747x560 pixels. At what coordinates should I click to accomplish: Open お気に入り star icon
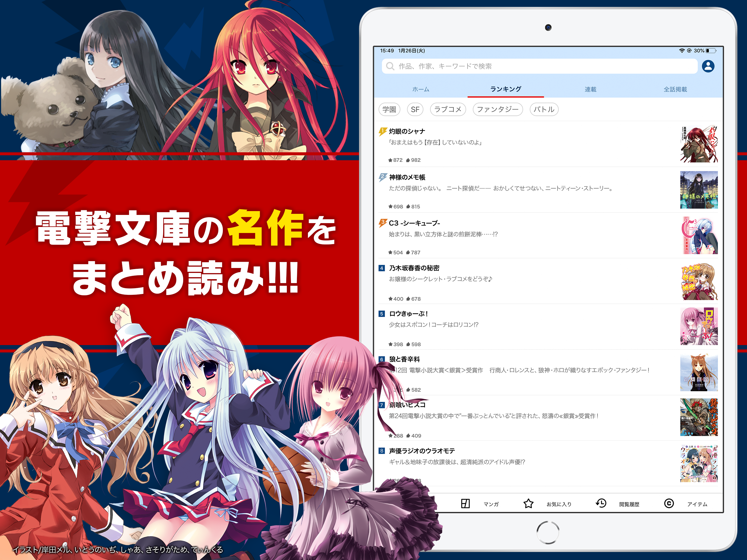pyautogui.click(x=528, y=504)
